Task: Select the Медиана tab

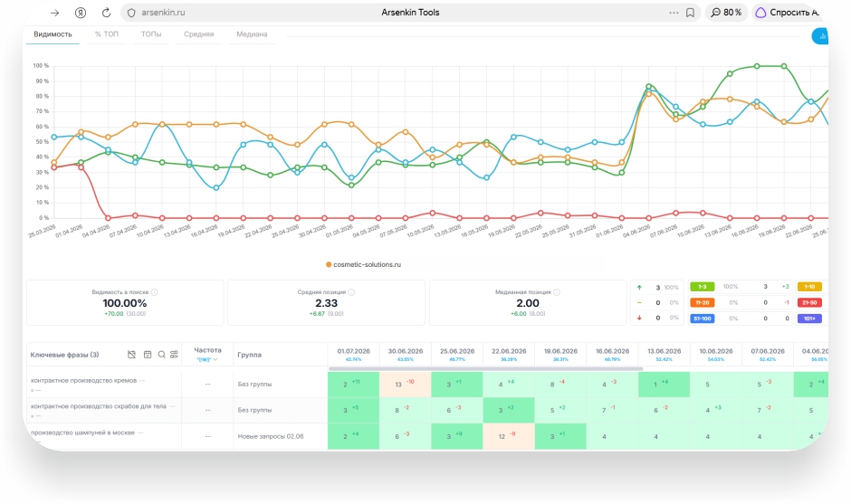Action: tap(252, 34)
